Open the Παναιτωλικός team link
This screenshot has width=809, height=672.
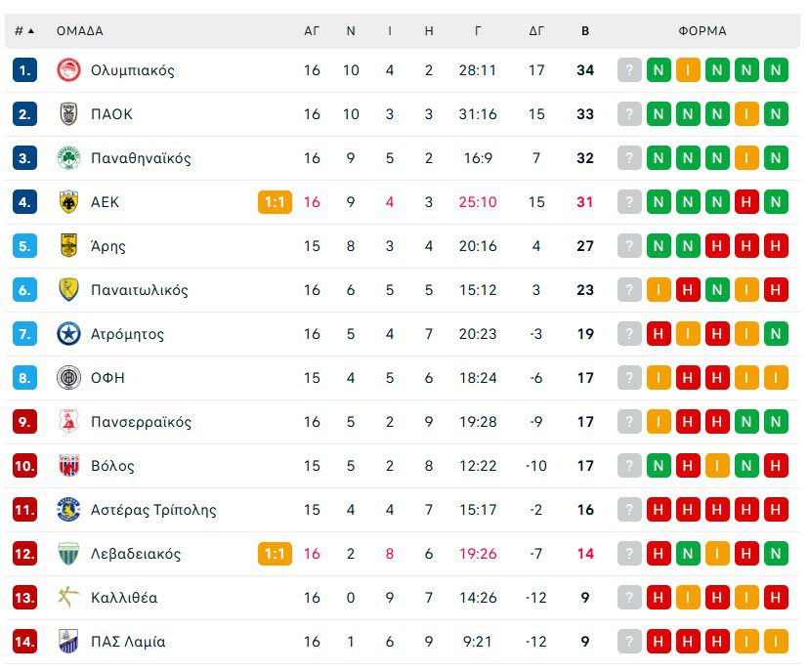139,290
